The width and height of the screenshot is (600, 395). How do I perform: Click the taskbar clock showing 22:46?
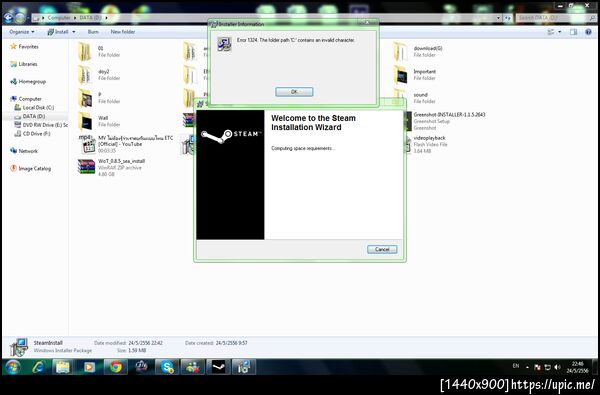pyautogui.click(x=578, y=367)
